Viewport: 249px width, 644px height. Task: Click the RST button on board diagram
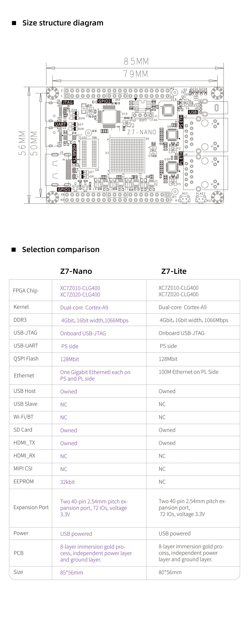coord(185,199)
